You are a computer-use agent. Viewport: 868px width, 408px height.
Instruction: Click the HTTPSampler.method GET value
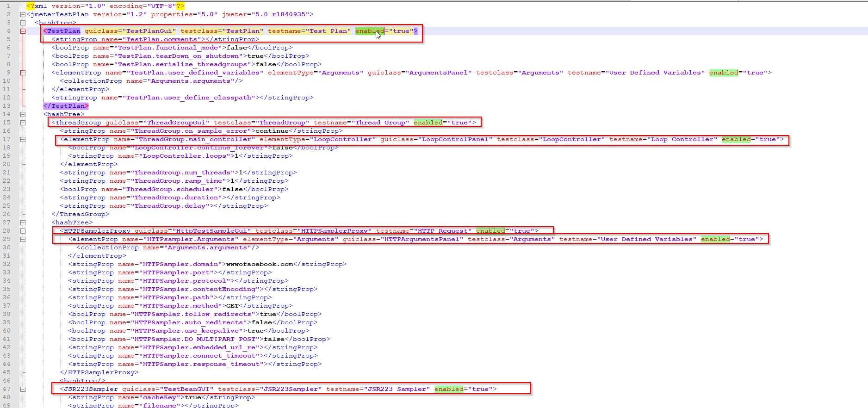232,306
